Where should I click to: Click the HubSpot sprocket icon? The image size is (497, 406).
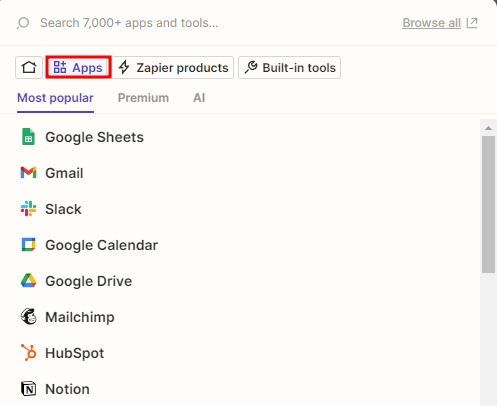click(28, 352)
